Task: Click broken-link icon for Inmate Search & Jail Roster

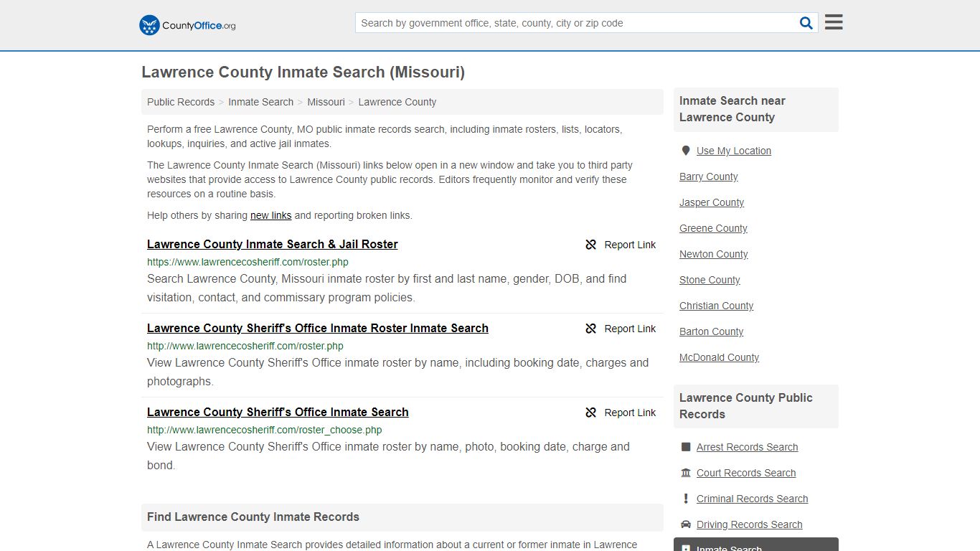Action: coord(591,245)
